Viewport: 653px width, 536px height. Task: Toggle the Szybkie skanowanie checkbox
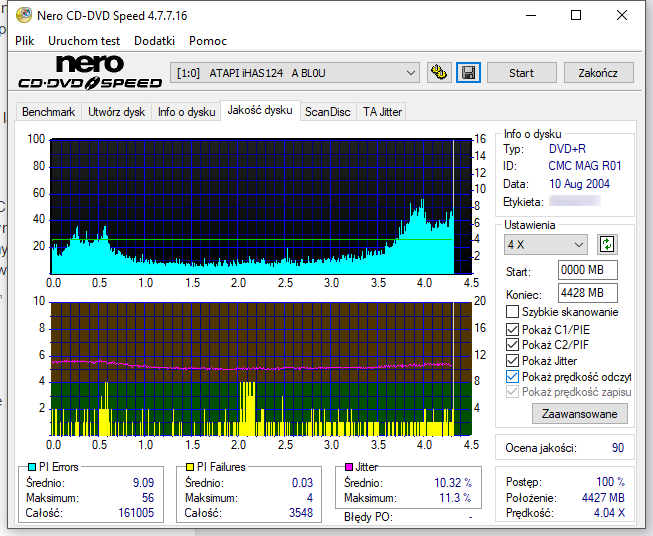point(512,312)
